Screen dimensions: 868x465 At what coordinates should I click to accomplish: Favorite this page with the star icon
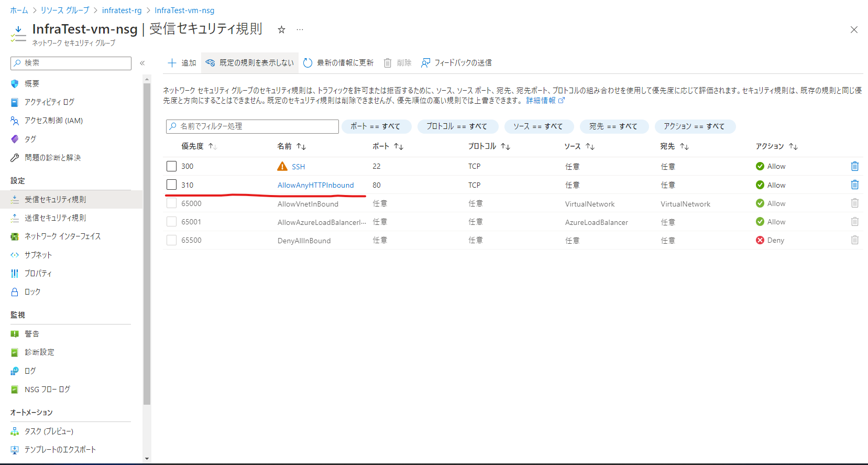(281, 30)
